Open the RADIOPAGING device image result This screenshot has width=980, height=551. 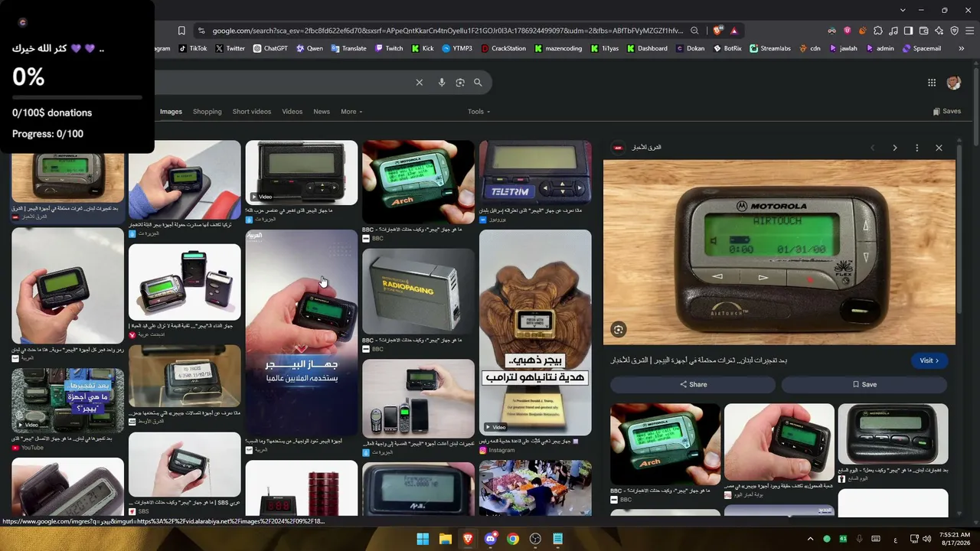(x=418, y=291)
